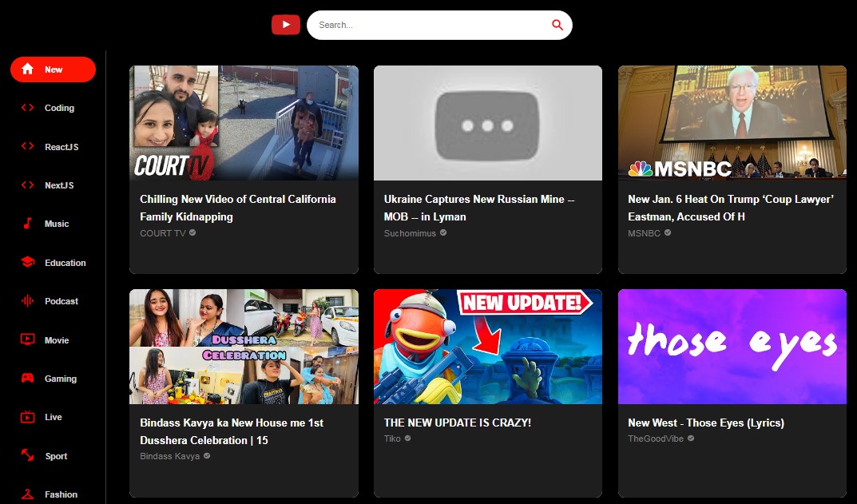Click the Fashion hanger icon
This screenshot has height=504, width=857.
[27, 494]
